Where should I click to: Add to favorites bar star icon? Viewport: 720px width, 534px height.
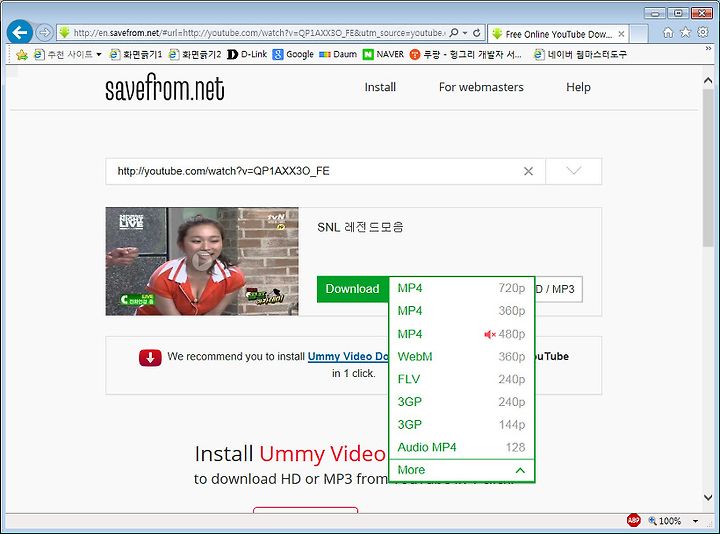[x=22, y=55]
